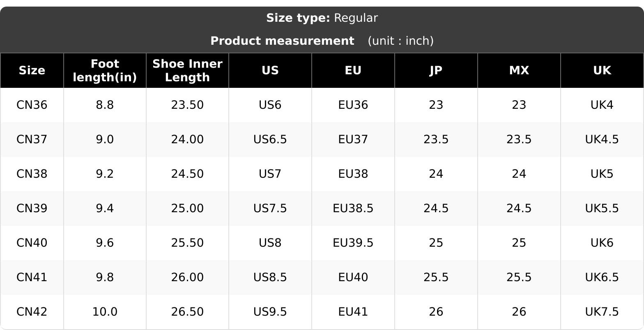644x330 pixels.
Task: Click the Foot length(in) column header
Action: [105, 71]
